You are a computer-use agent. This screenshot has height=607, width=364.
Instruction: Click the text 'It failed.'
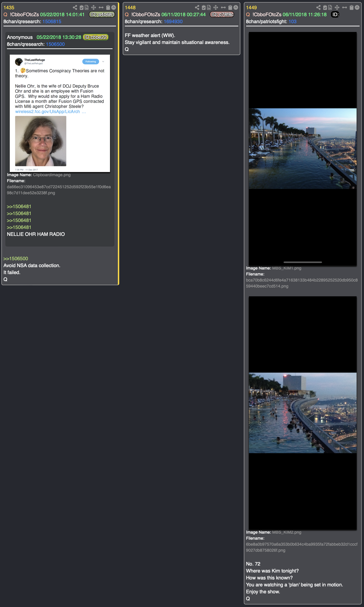(x=12, y=272)
